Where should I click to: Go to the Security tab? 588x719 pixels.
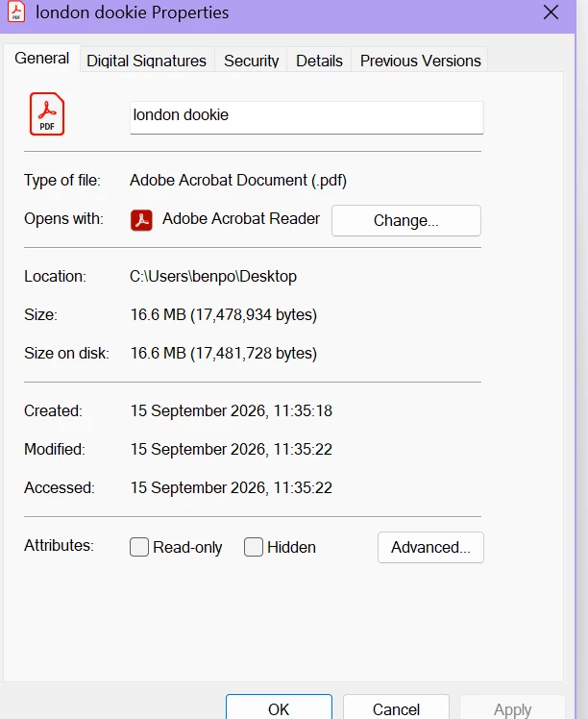point(251,61)
